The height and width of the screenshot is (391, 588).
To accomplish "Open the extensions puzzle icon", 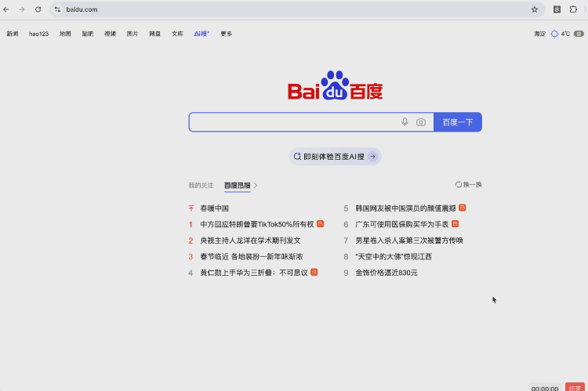I will [573, 9].
